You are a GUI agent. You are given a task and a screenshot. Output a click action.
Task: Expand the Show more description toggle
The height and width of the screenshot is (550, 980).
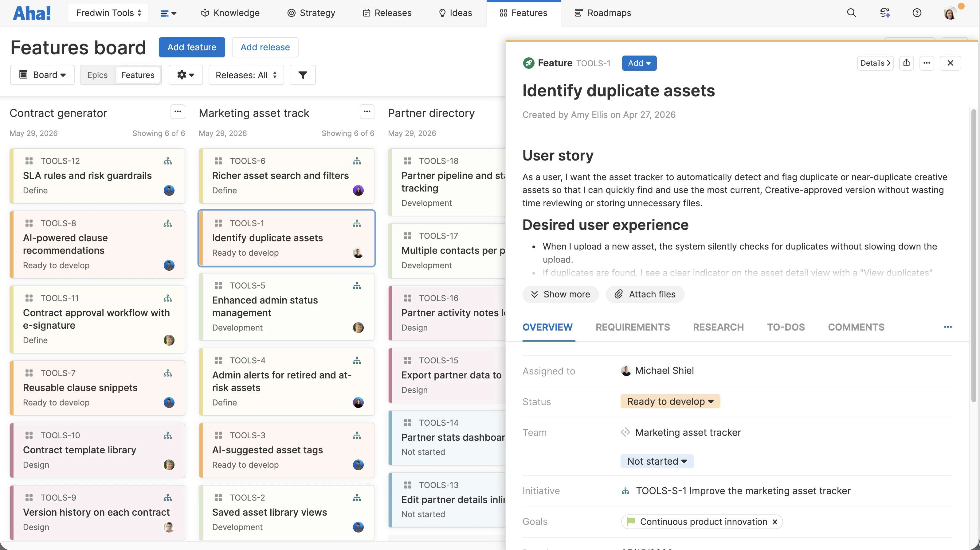[560, 294]
